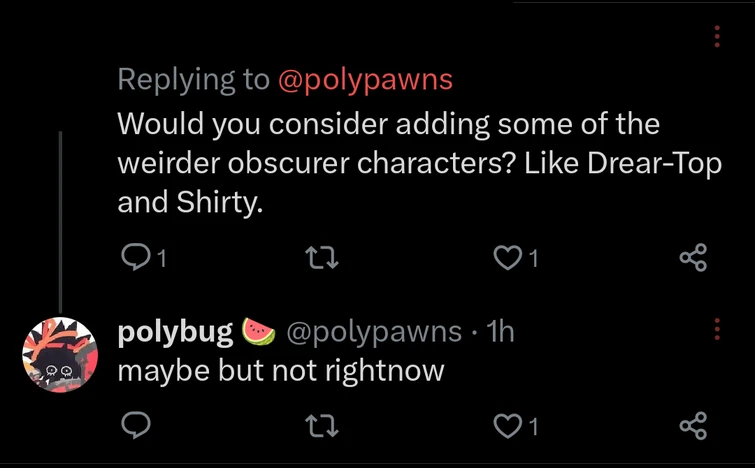This screenshot has height=468, width=755.
Task: Expand the three-dot menu on polybug's reply
Action: pos(717,331)
